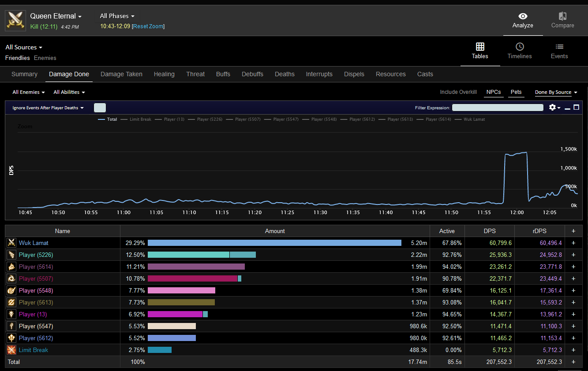Screen dimensions: 588x371
Task: Click Player (5614)'s purple damage bar
Action: coord(196,267)
